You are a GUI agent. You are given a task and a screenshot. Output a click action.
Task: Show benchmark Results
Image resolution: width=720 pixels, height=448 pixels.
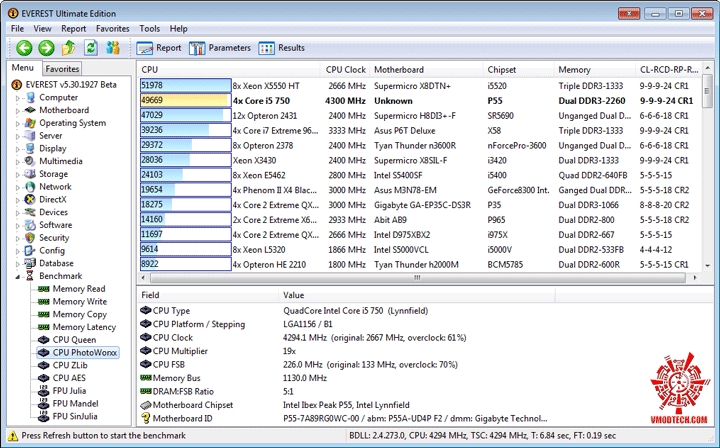coord(281,48)
